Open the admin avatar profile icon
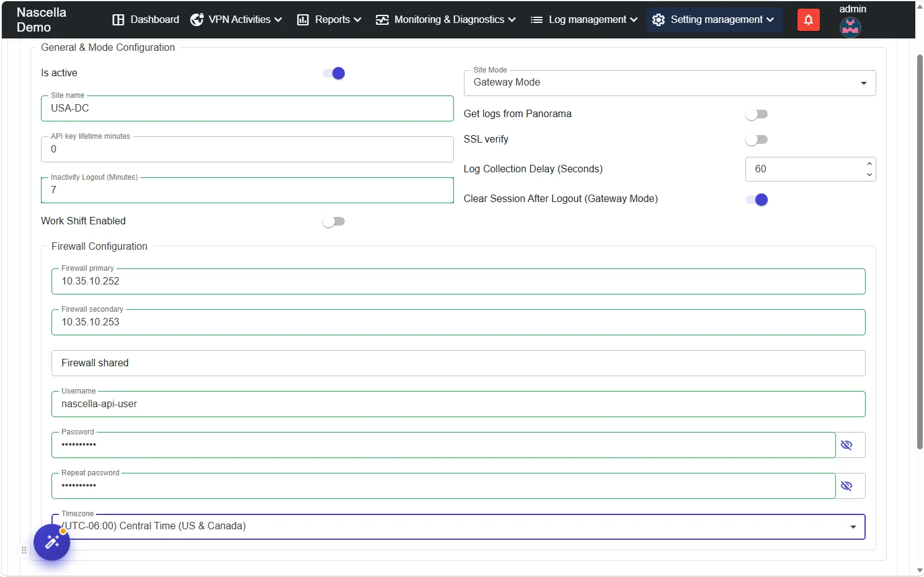This screenshot has height=577, width=924. (x=850, y=27)
